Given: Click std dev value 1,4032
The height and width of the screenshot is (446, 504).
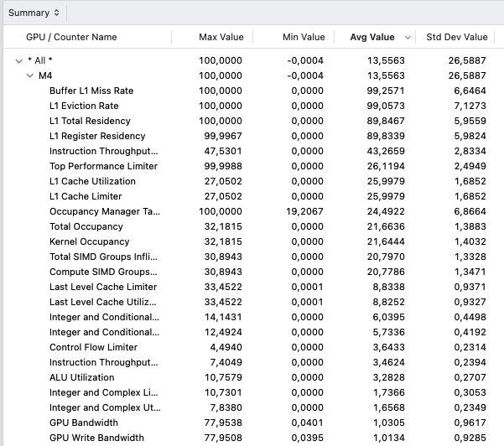Looking at the screenshot, I should point(470,242).
